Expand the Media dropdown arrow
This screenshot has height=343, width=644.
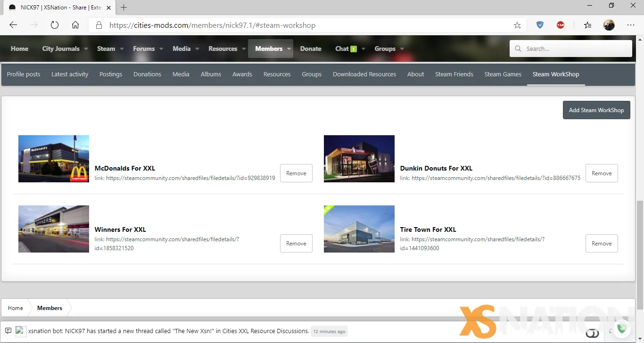(x=197, y=49)
